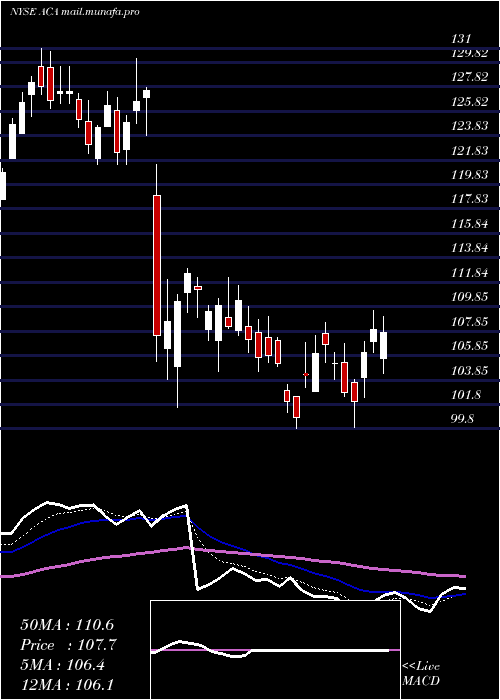500x700 pixels.
Task: Click the 115.84 price axis label
Action: click(469, 224)
